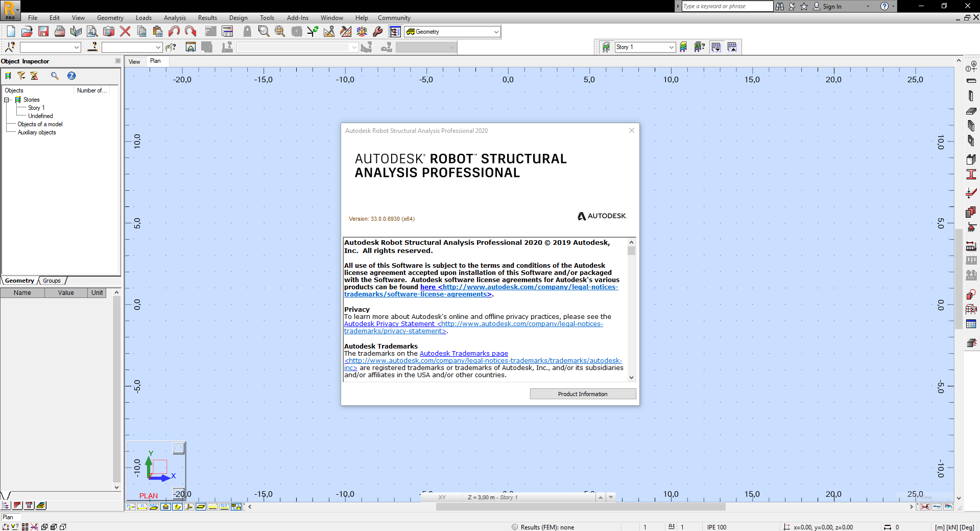Toggle load values 123 display in bottom toolbar
980x531 pixels.
pos(224,506)
